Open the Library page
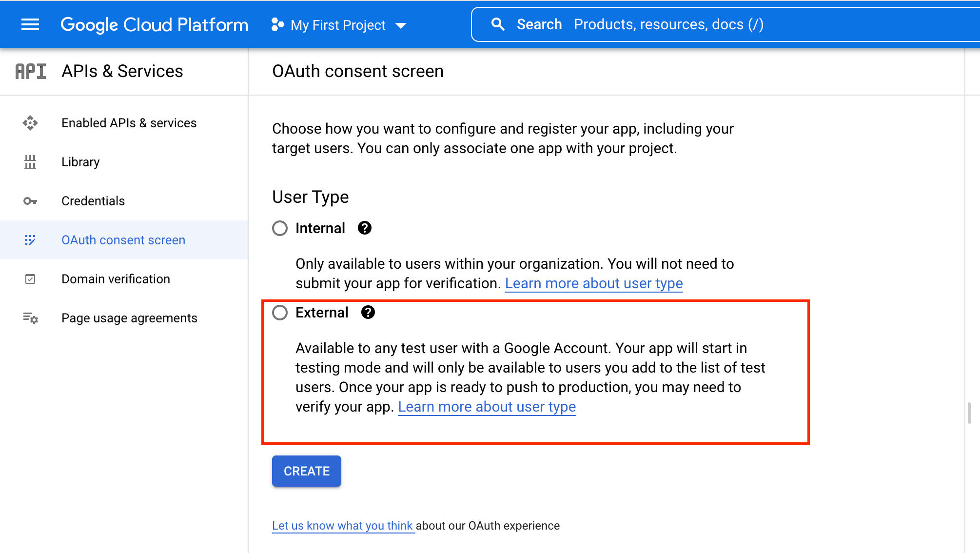 click(124, 162)
